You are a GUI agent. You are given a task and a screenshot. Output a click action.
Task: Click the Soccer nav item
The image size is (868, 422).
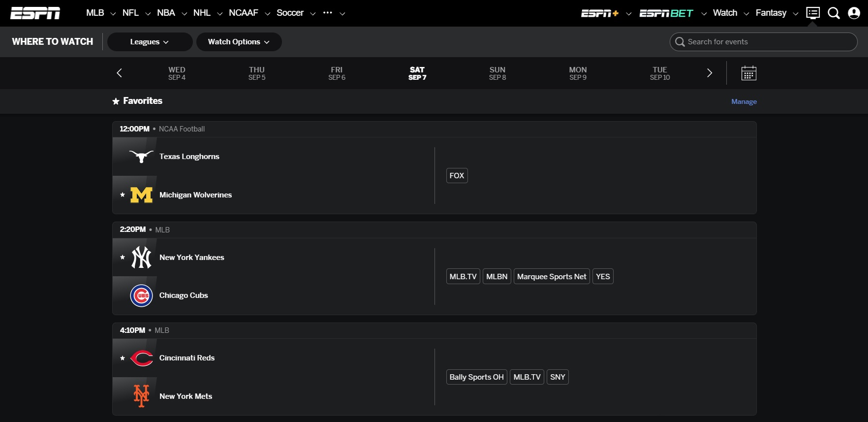tap(290, 13)
